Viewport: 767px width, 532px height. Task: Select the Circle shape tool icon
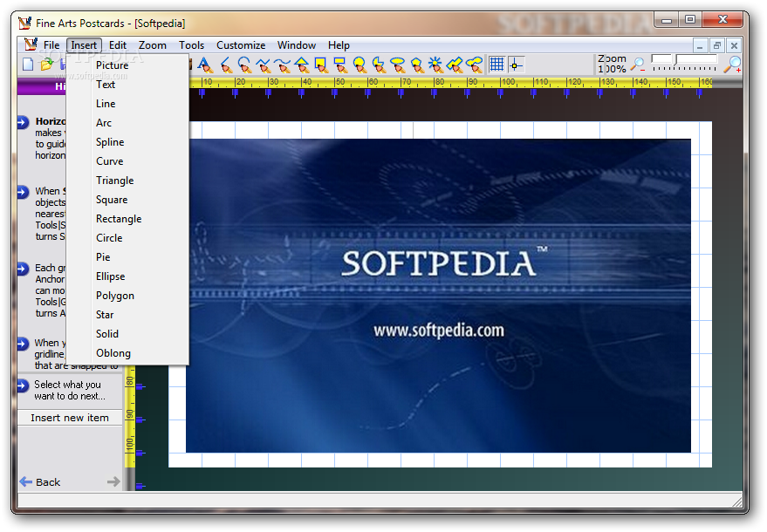(360, 65)
